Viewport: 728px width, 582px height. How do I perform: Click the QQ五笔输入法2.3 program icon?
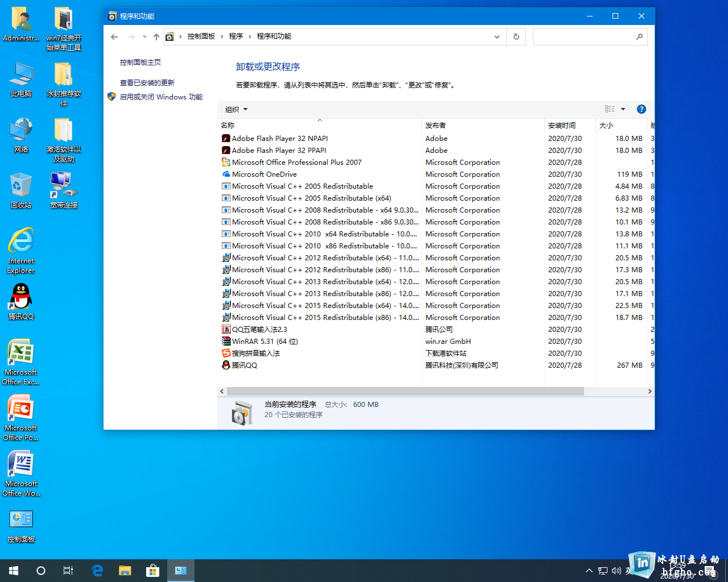tap(226, 329)
